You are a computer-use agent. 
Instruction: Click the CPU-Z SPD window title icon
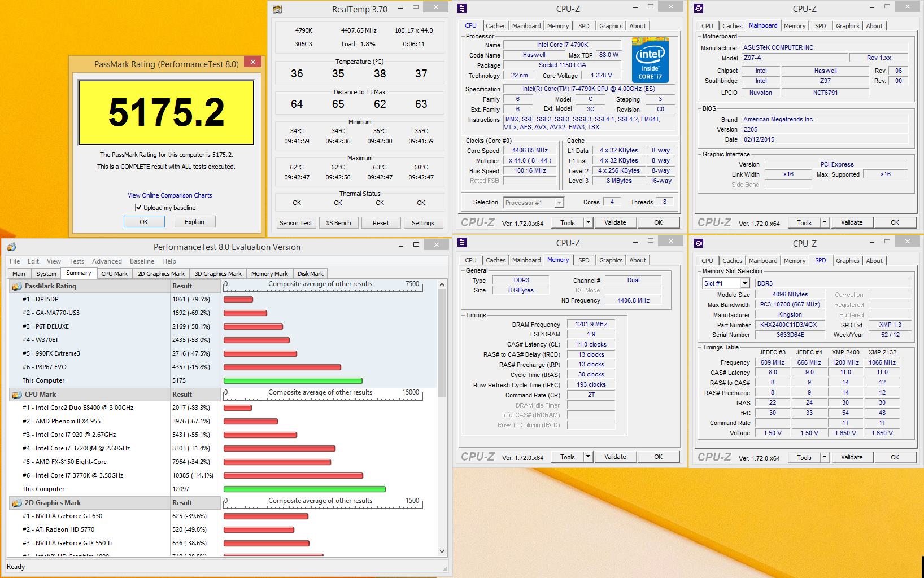(x=699, y=243)
